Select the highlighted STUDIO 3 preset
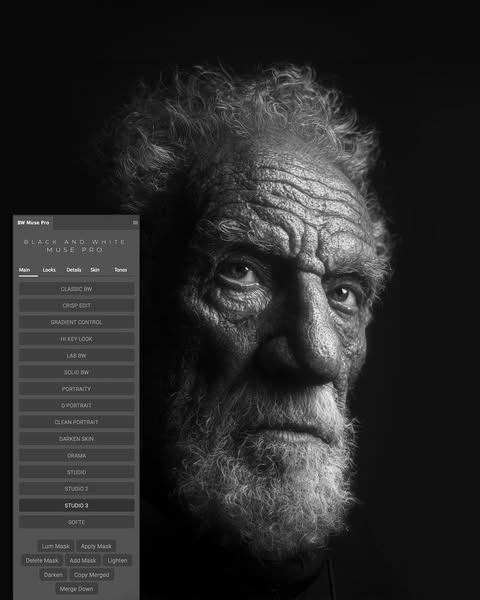 coord(77,505)
